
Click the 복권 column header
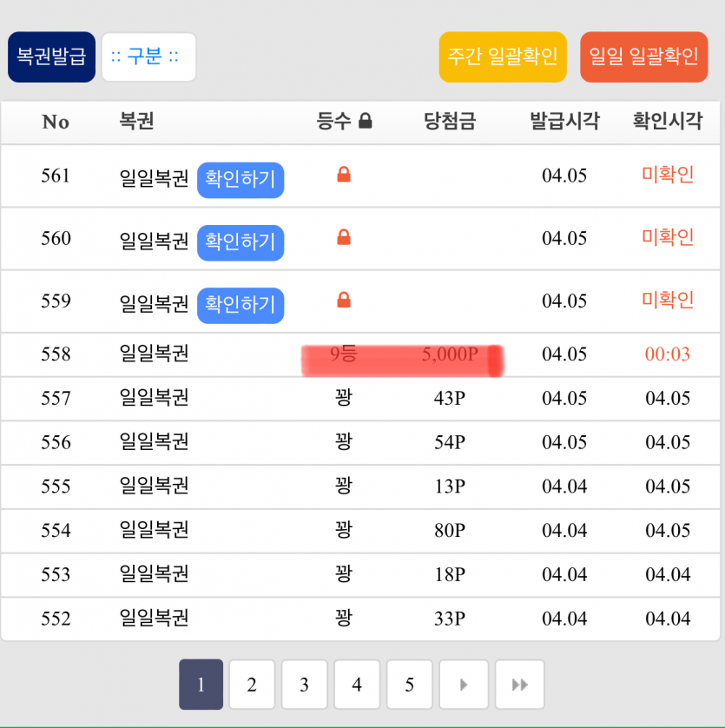point(136,121)
